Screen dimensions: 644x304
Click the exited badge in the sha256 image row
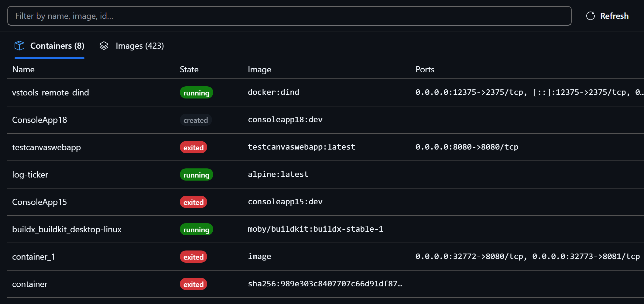(193, 284)
